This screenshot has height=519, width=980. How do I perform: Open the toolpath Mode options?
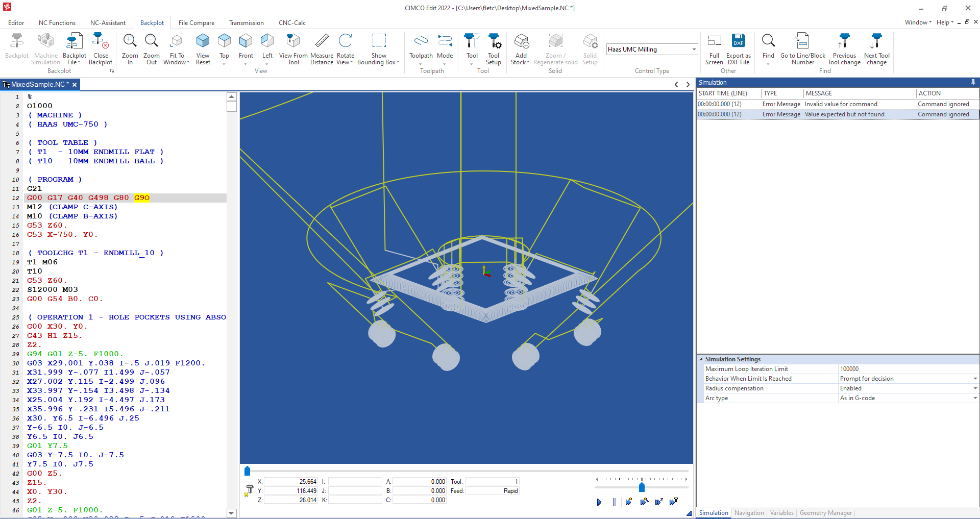pyautogui.click(x=445, y=49)
